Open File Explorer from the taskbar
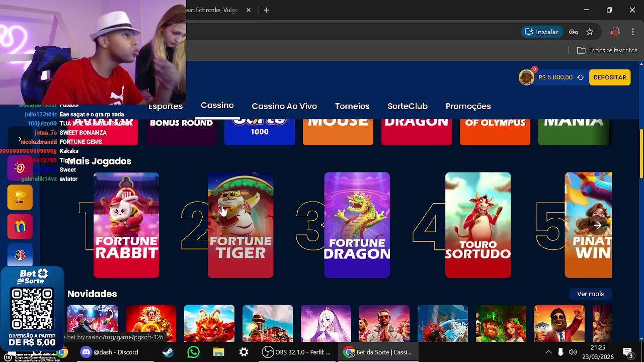The width and height of the screenshot is (644, 362). (x=218, y=352)
